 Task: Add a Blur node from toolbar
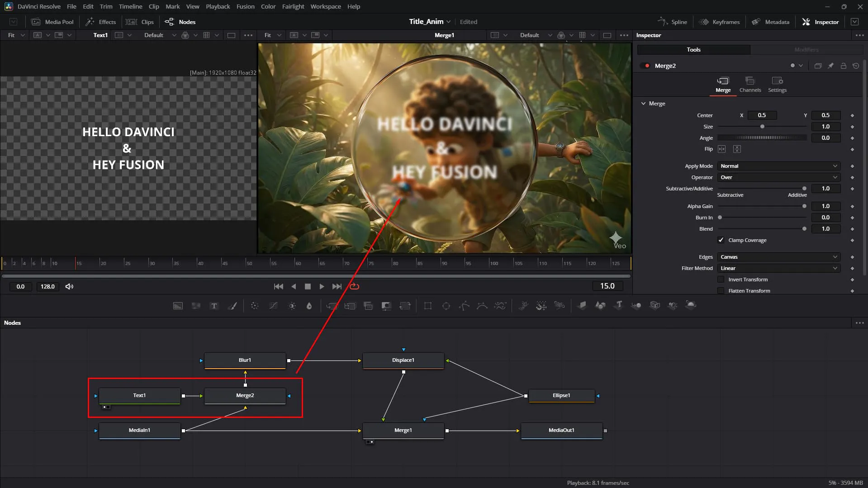click(x=309, y=306)
